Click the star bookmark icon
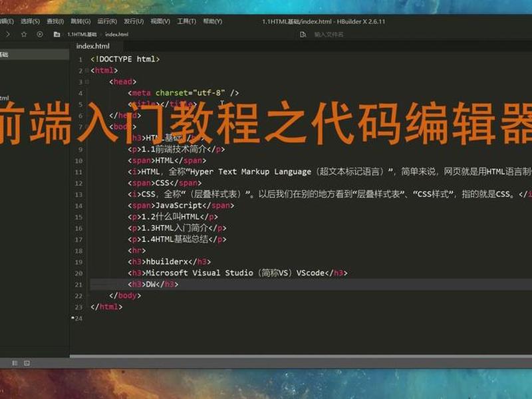Image resolution: width=532 pixels, height=399 pixels. [24, 35]
